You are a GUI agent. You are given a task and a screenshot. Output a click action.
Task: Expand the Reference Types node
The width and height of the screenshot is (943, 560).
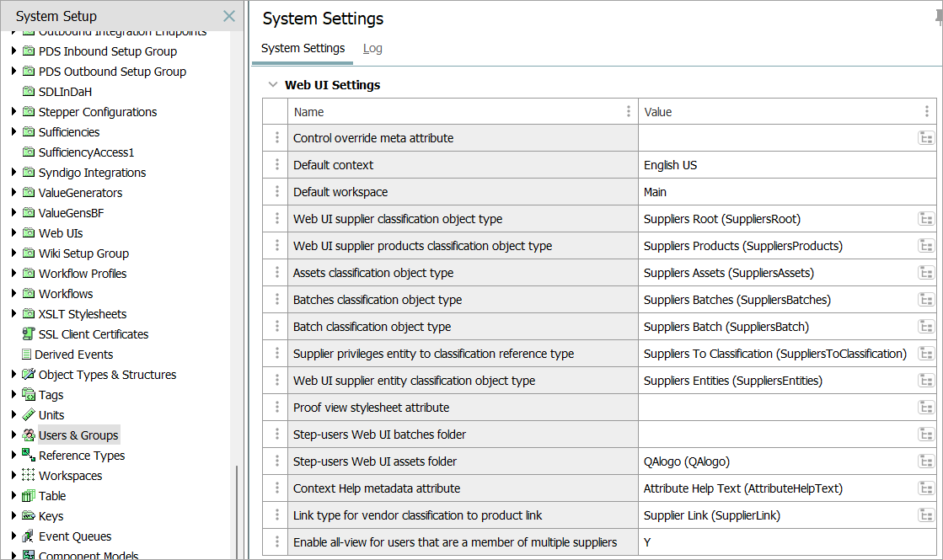pos(13,456)
